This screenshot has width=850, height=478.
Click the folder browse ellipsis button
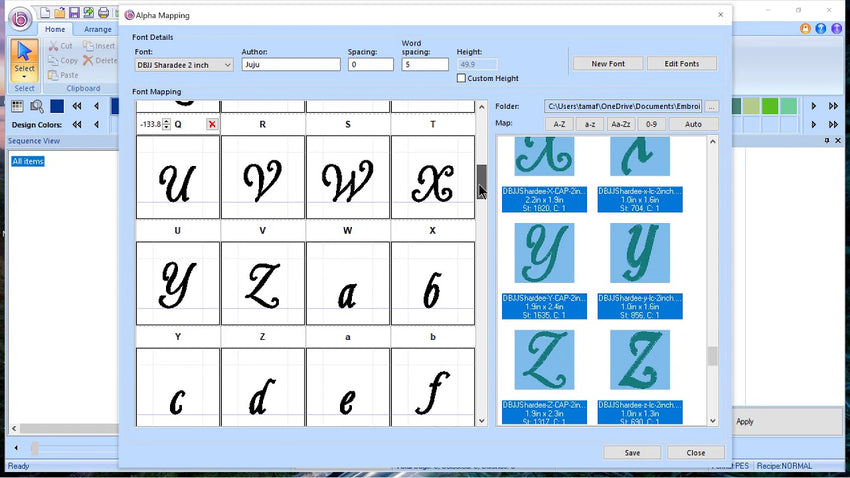(x=712, y=106)
